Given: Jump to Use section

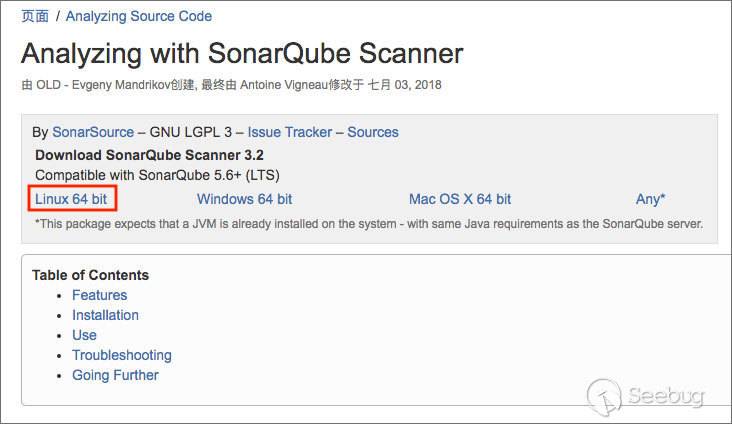Looking at the screenshot, I should pyautogui.click(x=84, y=335).
